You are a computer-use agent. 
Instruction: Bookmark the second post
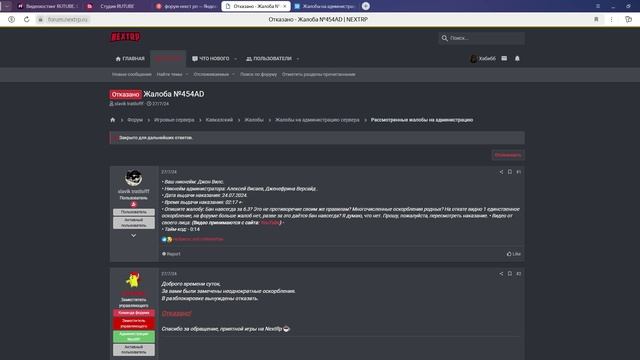point(510,274)
